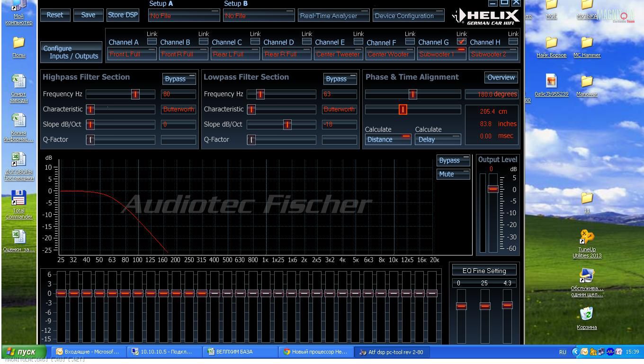Open the МУЗЫКА folder on desktop

pyautogui.click(x=587, y=10)
